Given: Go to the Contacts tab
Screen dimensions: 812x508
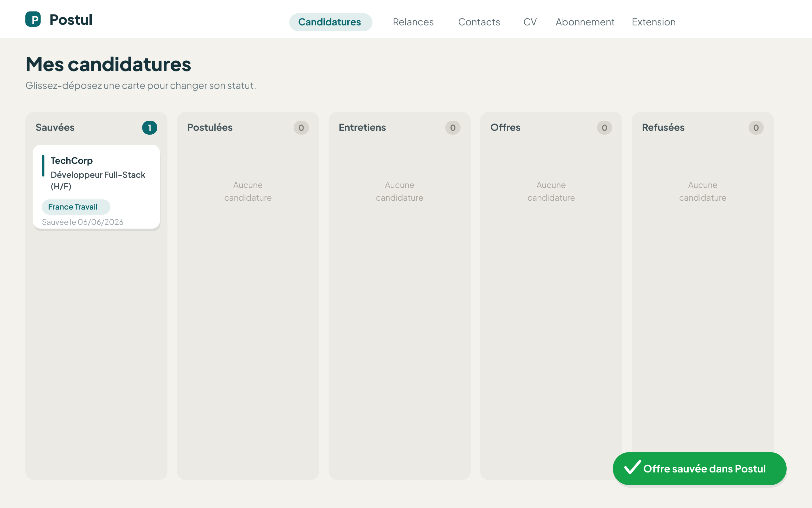Looking at the screenshot, I should tap(479, 22).
